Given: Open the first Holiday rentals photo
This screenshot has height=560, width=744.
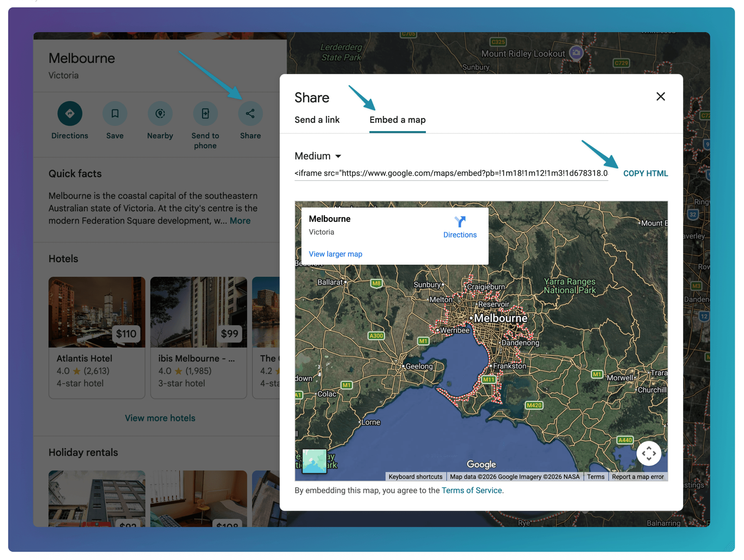Looking at the screenshot, I should [x=97, y=499].
